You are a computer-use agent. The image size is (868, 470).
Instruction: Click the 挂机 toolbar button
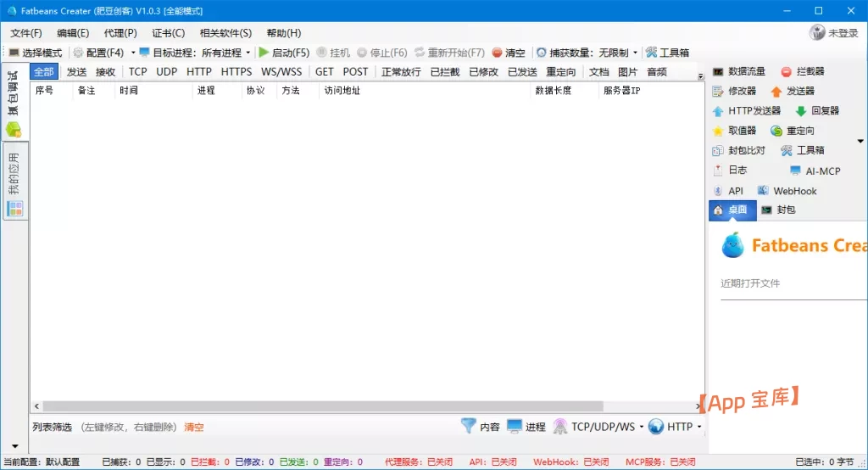(333, 53)
